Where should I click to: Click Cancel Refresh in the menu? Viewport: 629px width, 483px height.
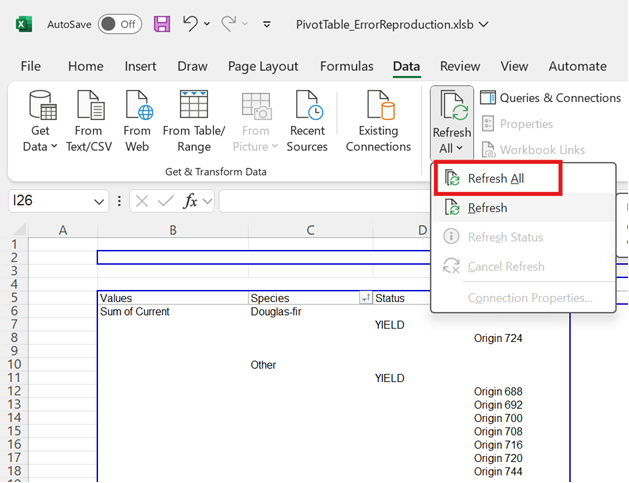pos(523,266)
